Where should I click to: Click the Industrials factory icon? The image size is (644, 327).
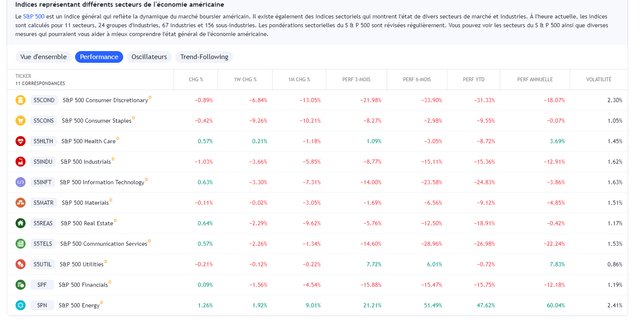click(21, 162)
